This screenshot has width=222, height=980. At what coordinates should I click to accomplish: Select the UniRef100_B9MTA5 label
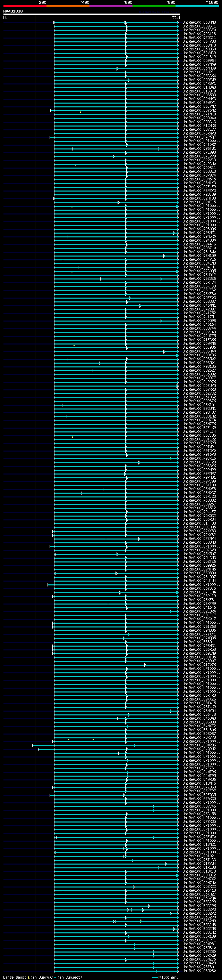click(x=199, y=569)
